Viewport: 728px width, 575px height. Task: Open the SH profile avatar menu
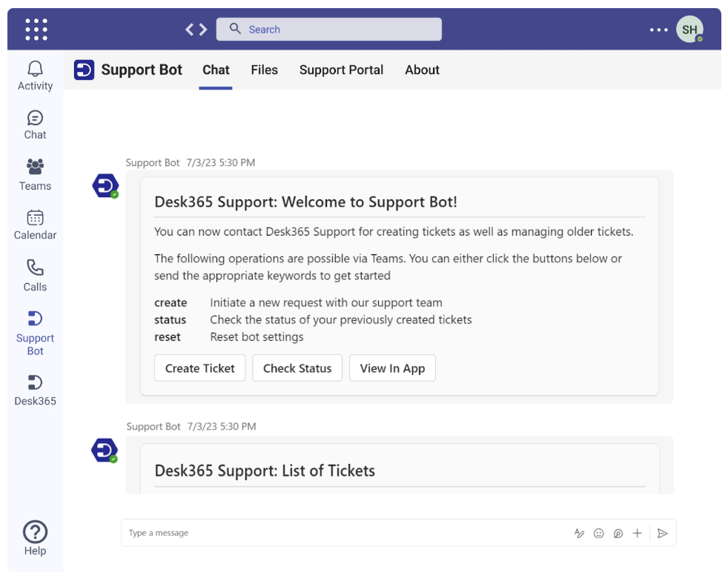(689, 30)
